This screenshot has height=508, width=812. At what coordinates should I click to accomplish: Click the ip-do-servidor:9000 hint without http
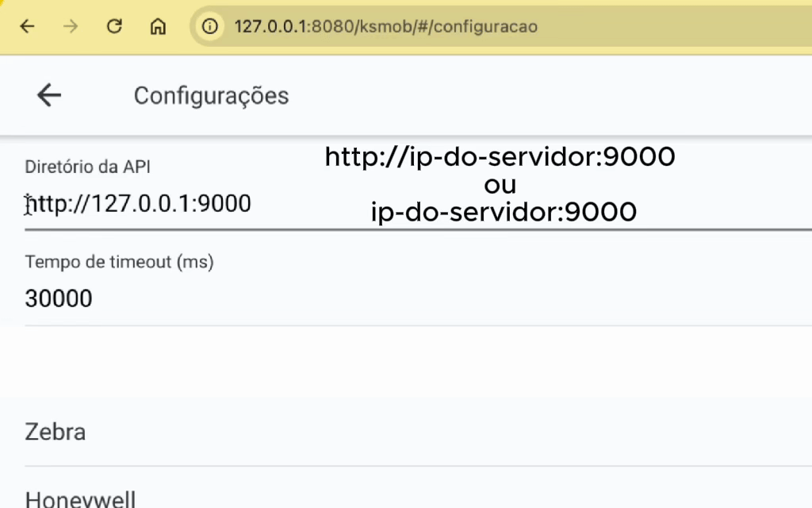[504, 212]
